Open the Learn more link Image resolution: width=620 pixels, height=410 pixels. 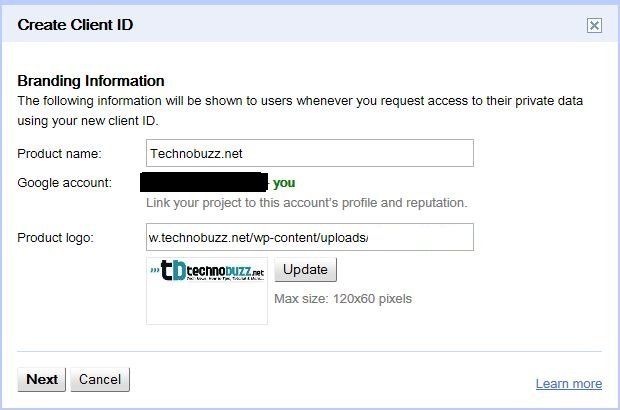coord(569,384)
